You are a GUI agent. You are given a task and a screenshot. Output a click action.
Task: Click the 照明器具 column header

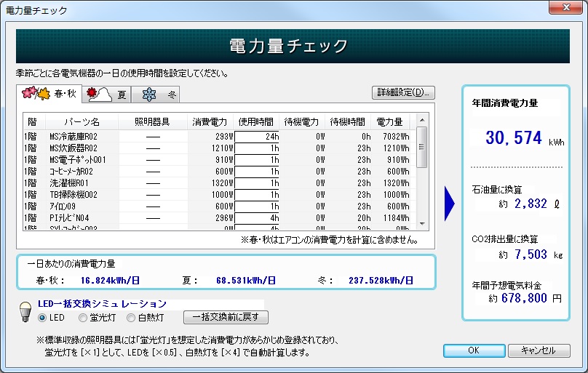click(153, 122)
